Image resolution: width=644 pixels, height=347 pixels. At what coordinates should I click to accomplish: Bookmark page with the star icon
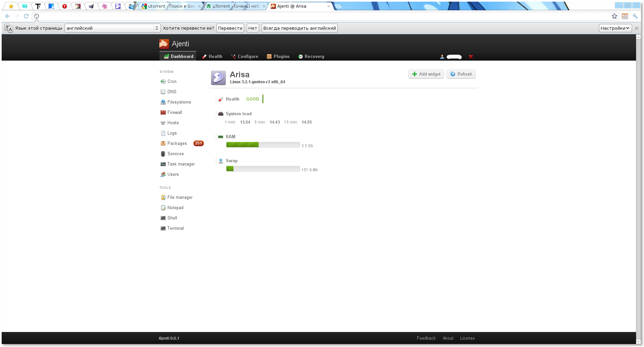(614, 16)
